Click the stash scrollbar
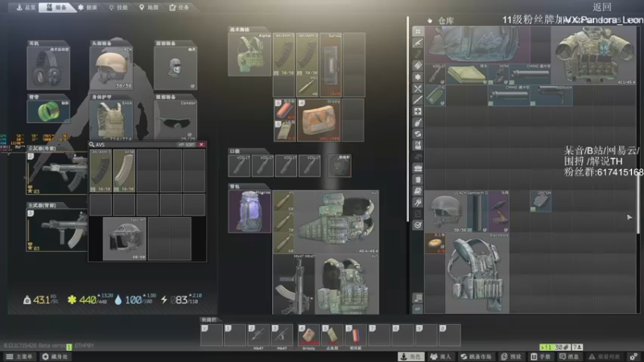The height and width of the screenshot is (362, 644). 638,205
